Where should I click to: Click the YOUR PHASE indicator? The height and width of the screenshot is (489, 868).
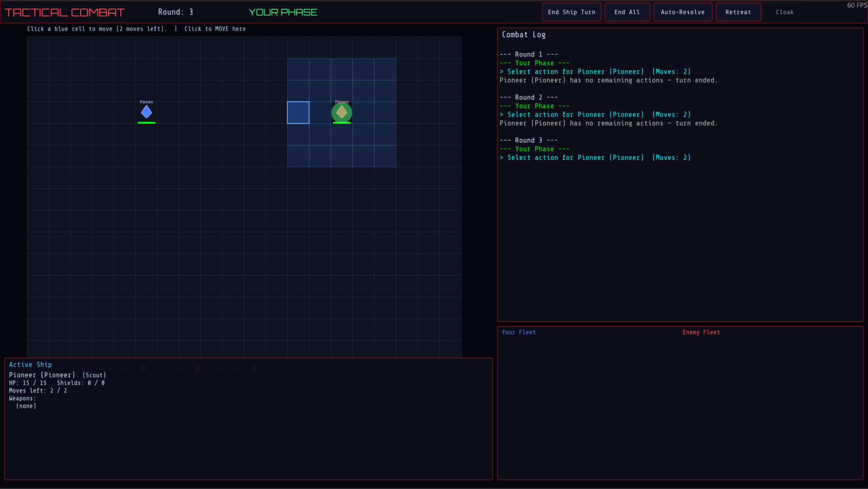(283, 12)
